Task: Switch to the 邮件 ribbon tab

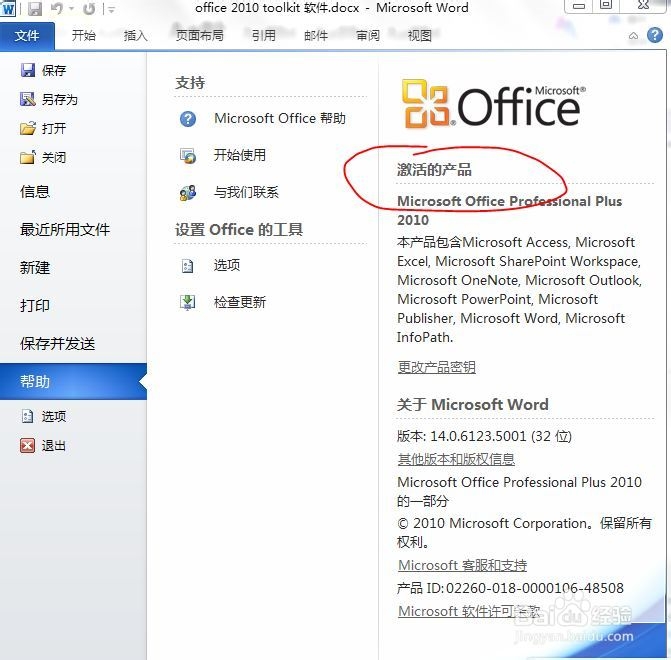Action: point(316,36)
